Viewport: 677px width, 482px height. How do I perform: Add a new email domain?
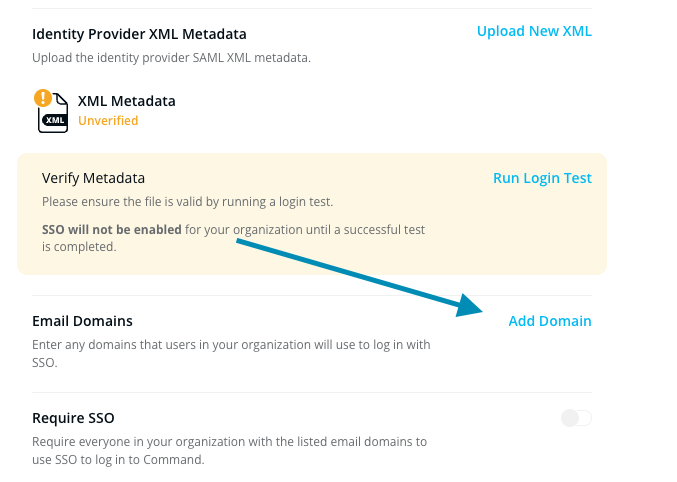click(x=550, y=321)
